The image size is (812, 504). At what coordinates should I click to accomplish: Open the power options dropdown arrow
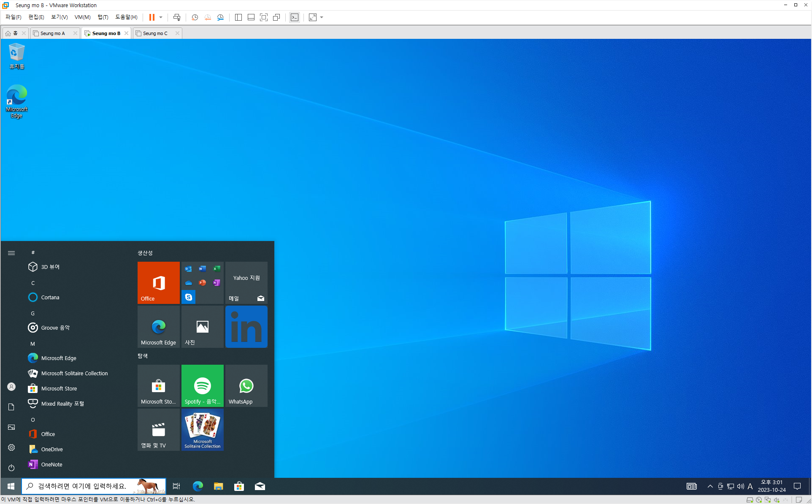pyautogui.click(x=161, y=17)
